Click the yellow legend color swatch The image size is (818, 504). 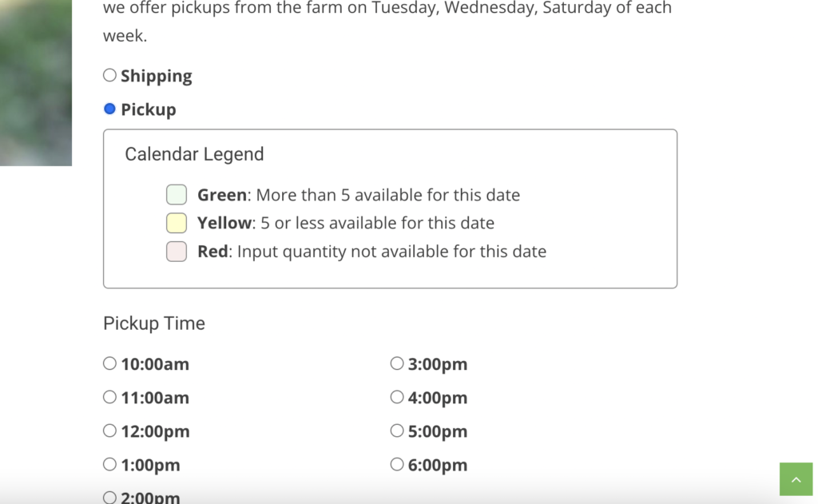pyautogui.click(x=177, y=223)
